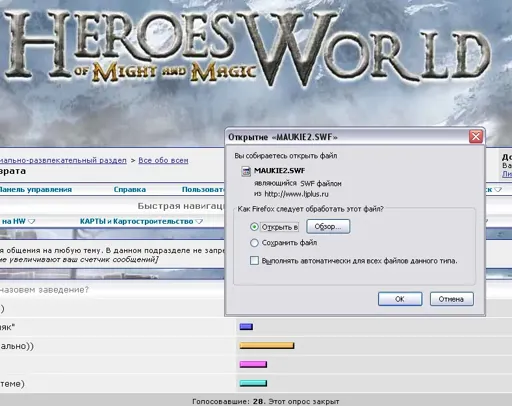Viewport: 512px width, 406px height.
Task: Select the Сохранить файл radio option
Action: (254, 243)
